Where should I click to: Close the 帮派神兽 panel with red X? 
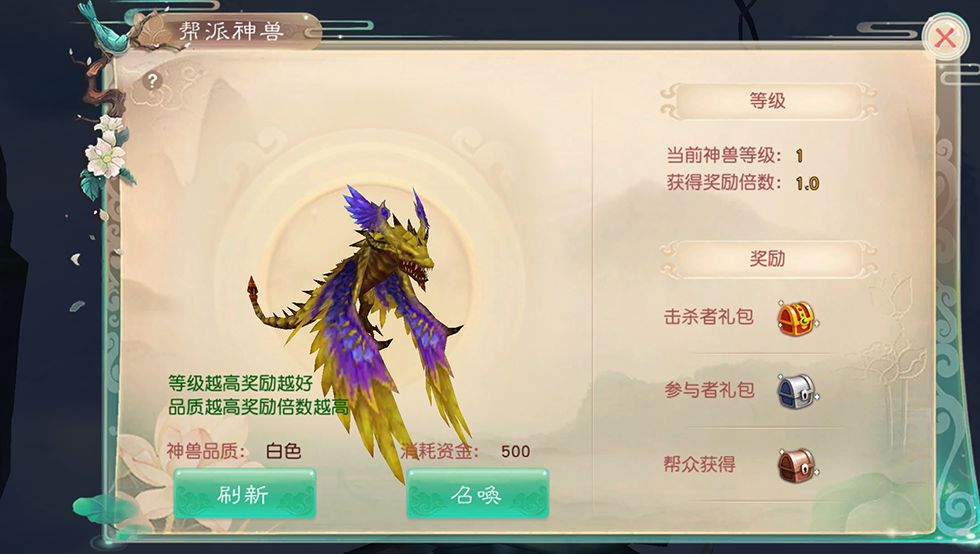(x=945, y=38)
